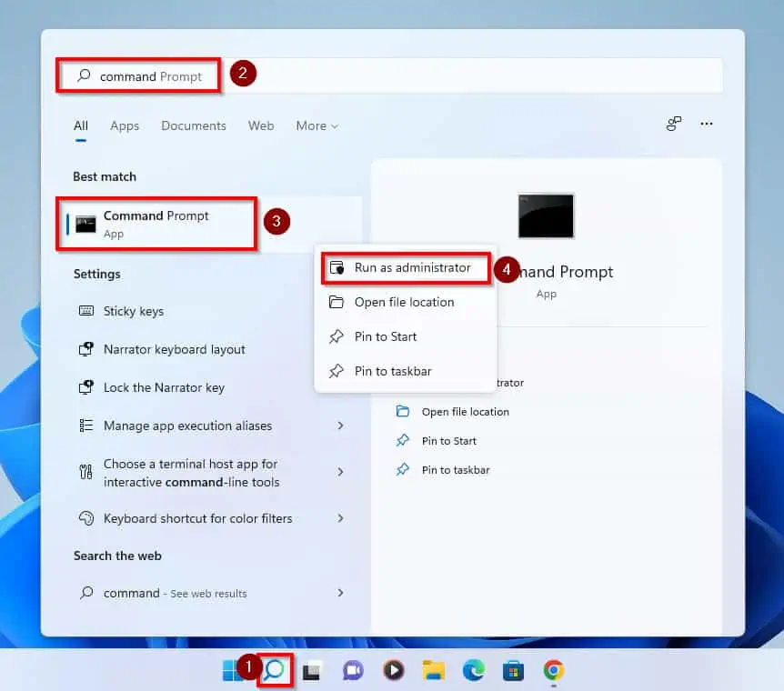784x691 pixels.
Task: Select the Command Prompt best match result
Action: [210, 224]
